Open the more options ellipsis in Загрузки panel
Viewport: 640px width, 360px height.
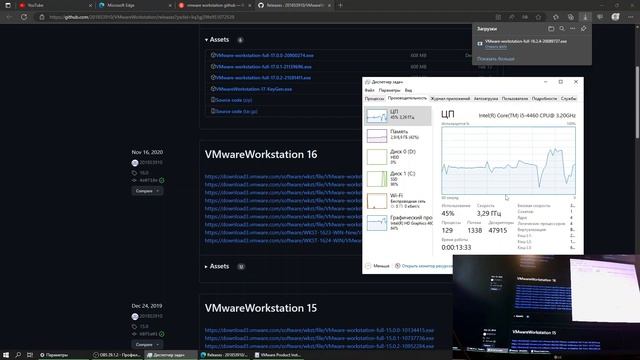point(573,29)
